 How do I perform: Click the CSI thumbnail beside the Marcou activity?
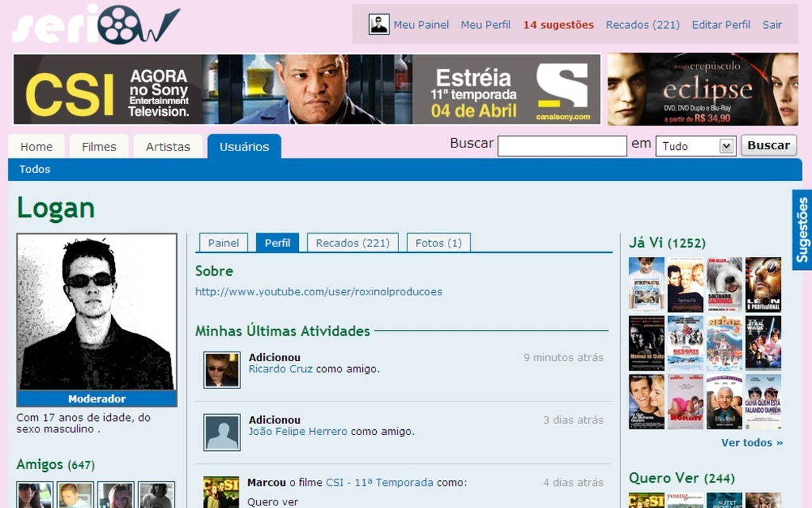pos(221,493)
